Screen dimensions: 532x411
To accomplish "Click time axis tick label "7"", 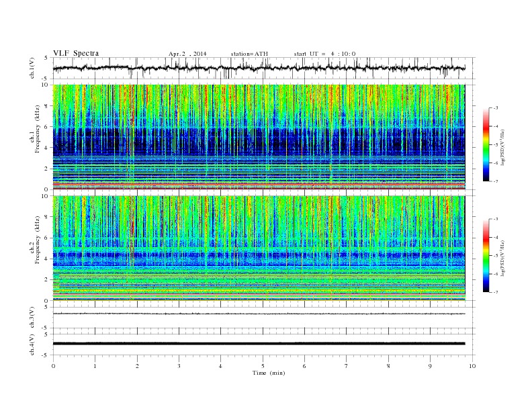I will (347, 366).
